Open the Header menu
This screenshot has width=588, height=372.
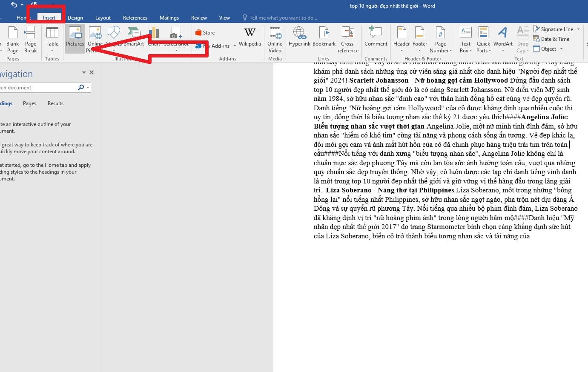[x=402, y=40]
